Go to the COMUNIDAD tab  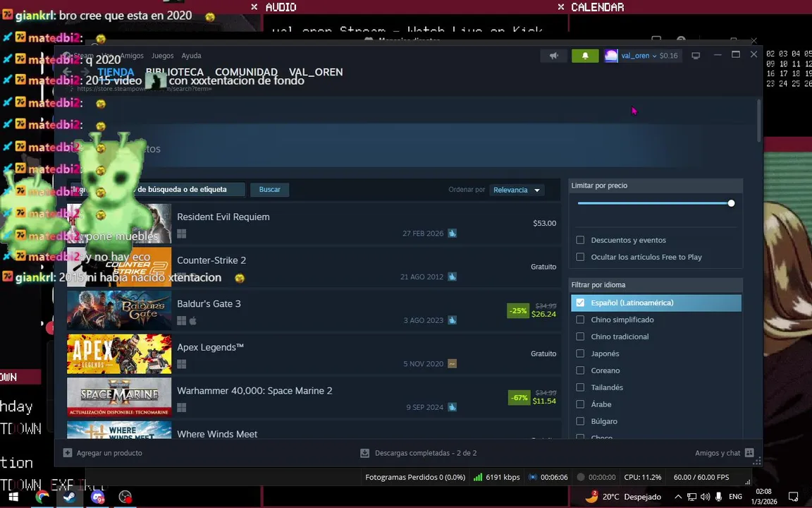tap(247, 72)
